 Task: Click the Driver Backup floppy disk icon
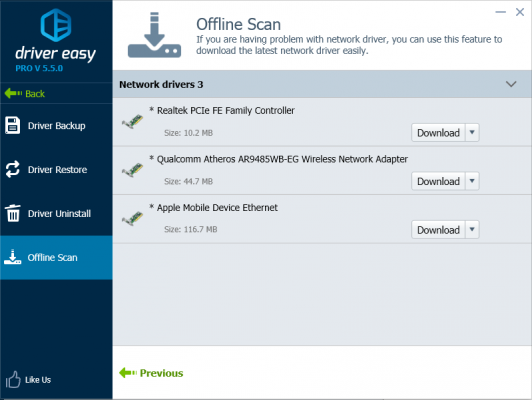13,126
